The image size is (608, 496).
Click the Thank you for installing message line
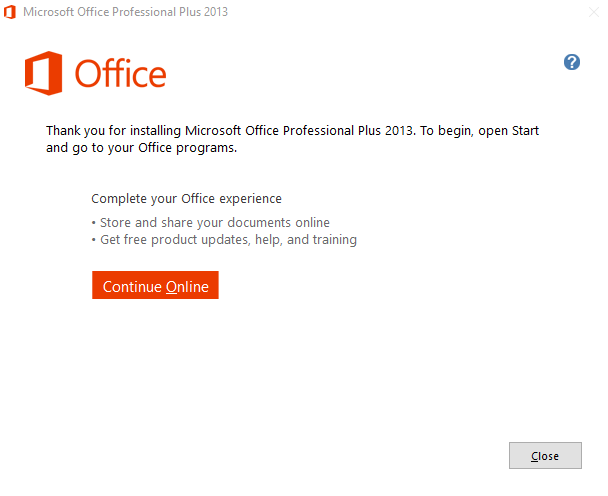(x=292, y=131)
